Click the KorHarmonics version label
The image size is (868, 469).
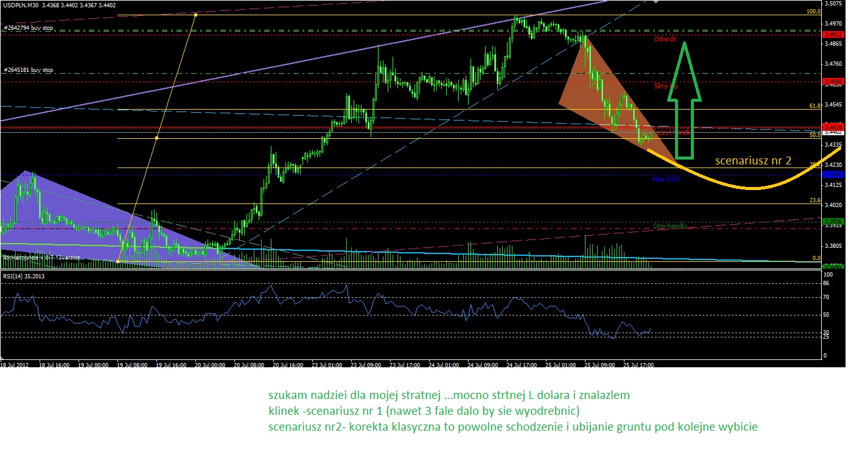pos(41,258)
